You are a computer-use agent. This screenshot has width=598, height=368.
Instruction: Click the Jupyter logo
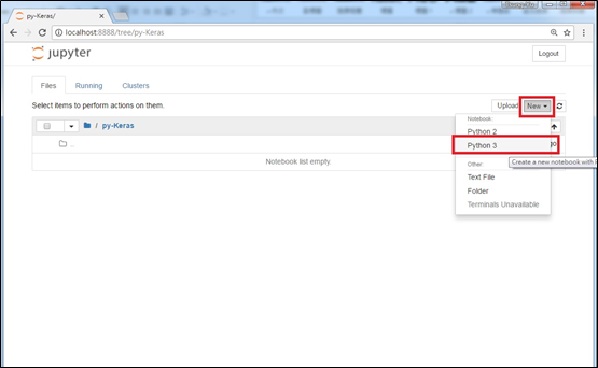pyautogui.click(x=61, y=53)
